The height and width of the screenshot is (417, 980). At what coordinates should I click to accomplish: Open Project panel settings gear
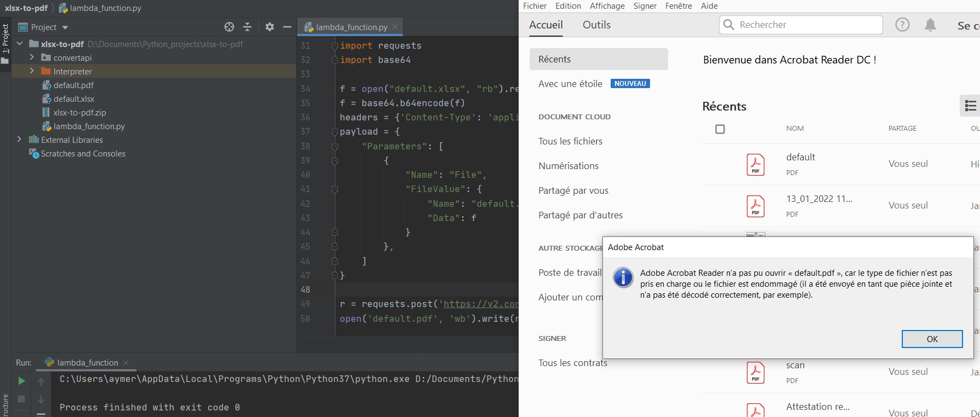pos(270,27)
